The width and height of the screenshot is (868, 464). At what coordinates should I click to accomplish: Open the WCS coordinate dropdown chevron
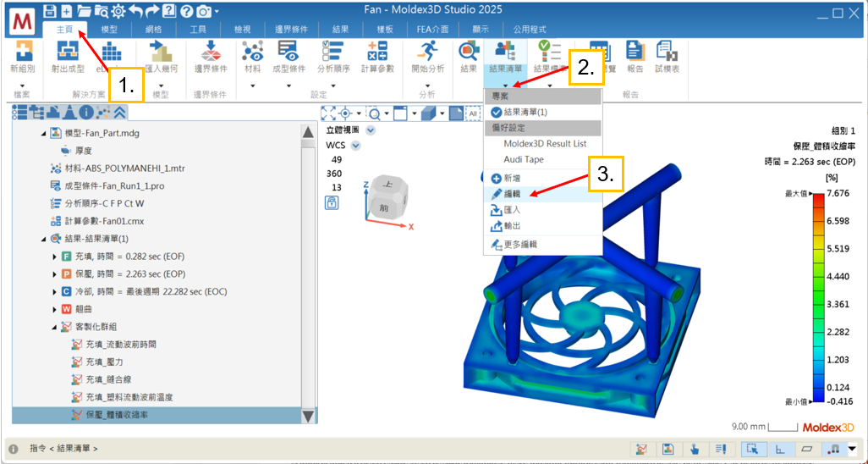pos(356,146)
